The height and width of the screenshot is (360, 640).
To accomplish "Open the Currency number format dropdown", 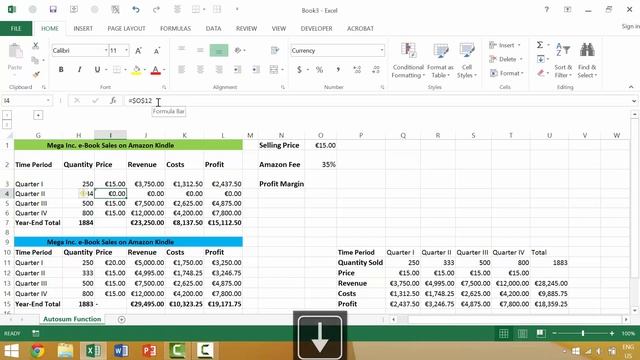I will coord(382,51).
